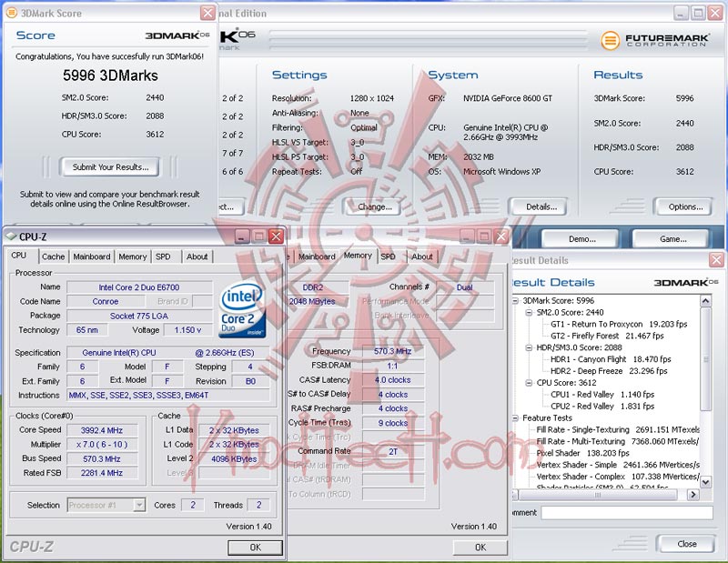This screenshot has width=728, height=563.
Task: Open the SPD tab in front CPU-Z
Action: 163,256
